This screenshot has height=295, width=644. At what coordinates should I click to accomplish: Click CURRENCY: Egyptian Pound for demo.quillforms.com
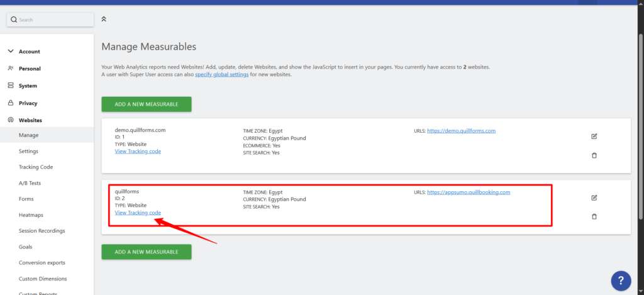pyautogui.click(x=274, y=138)
